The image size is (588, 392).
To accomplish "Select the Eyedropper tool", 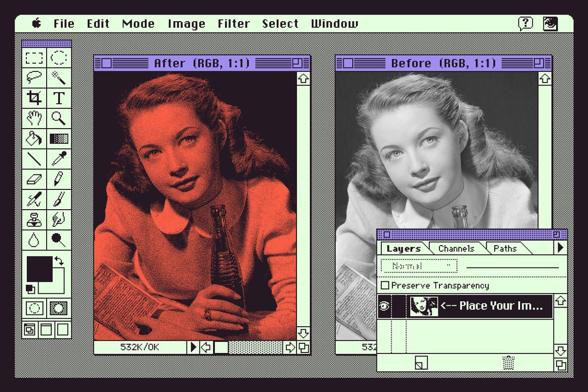I will pyautogui.click(x=59, y=159).
